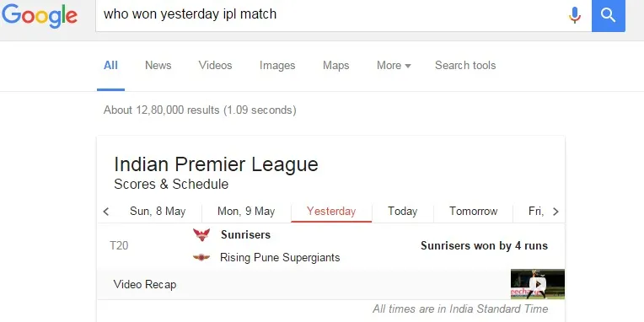Click the Google logo
The image size is (644, 322).
(40, 16)
